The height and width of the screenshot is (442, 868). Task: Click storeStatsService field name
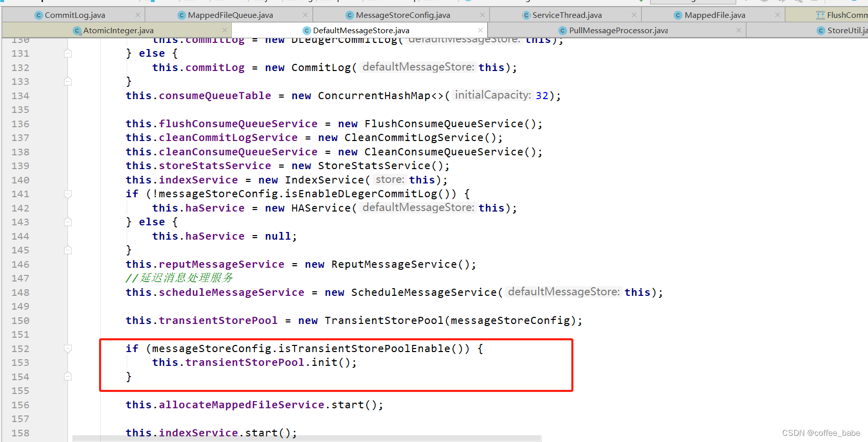click(x=215, y=166)
